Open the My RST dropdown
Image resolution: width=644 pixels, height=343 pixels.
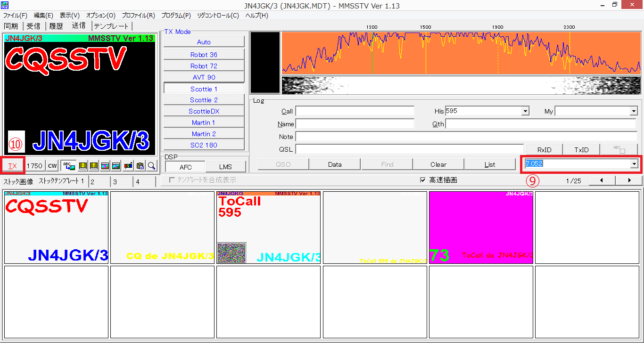(634, 112)
